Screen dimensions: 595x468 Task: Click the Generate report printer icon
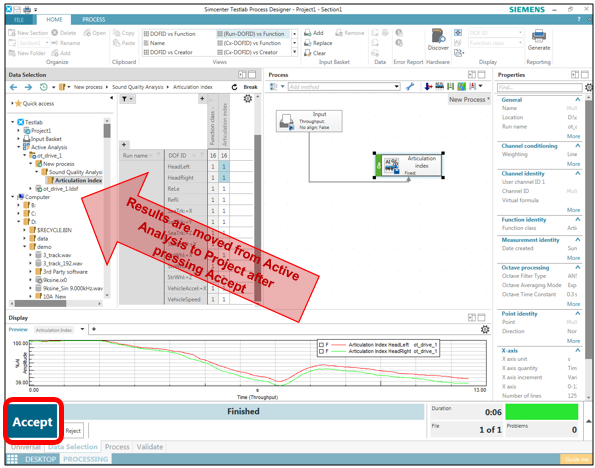pos(538,36)
